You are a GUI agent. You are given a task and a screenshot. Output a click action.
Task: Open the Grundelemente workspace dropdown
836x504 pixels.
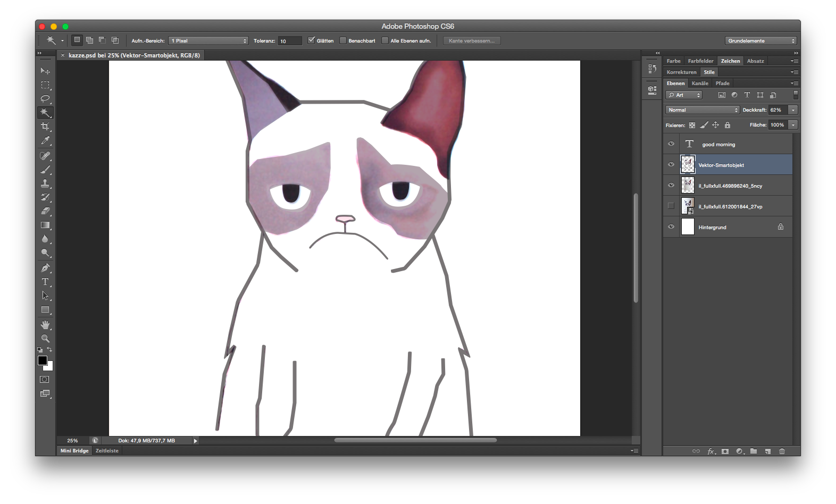(760, 41)
